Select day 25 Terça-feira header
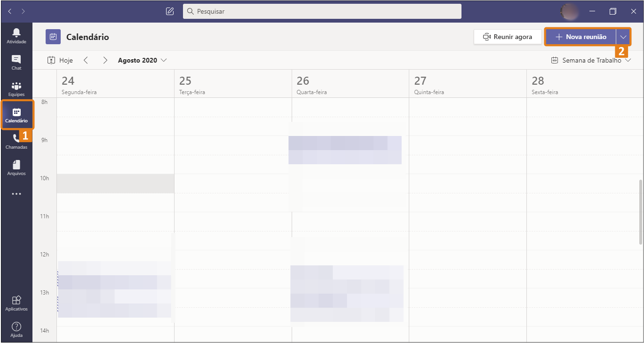 tap(233, 85)
